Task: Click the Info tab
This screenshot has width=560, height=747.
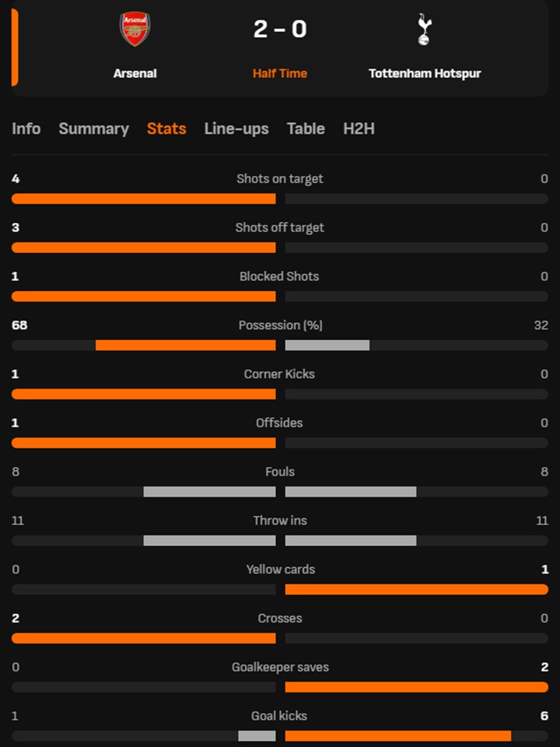Action: (26, 129)
